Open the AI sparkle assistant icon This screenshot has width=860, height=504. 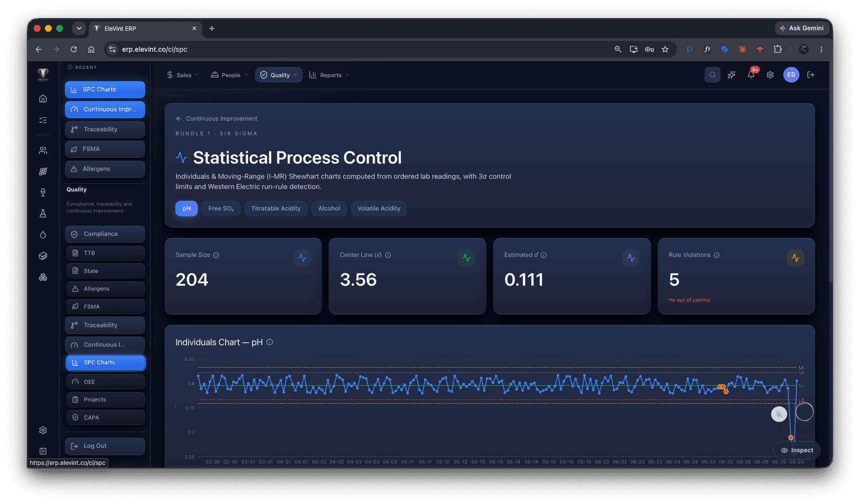(x=732, y=75)
